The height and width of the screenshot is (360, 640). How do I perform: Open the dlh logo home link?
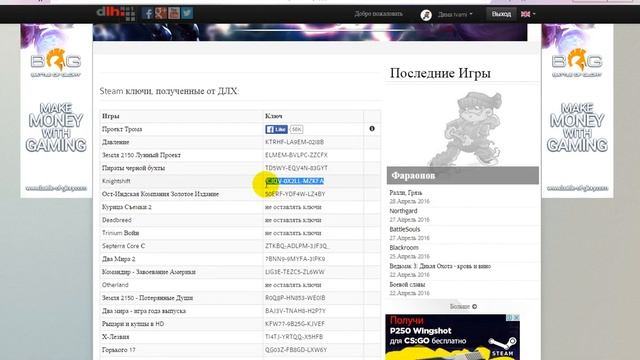click(116, 13)
